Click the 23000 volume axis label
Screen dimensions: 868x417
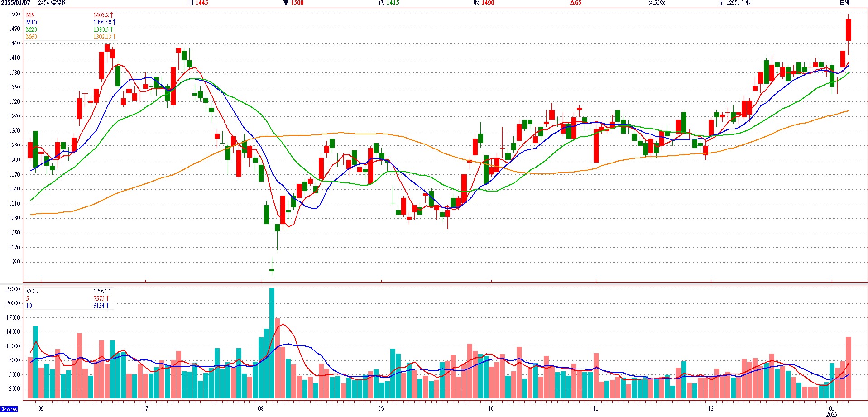coord(13,289)
